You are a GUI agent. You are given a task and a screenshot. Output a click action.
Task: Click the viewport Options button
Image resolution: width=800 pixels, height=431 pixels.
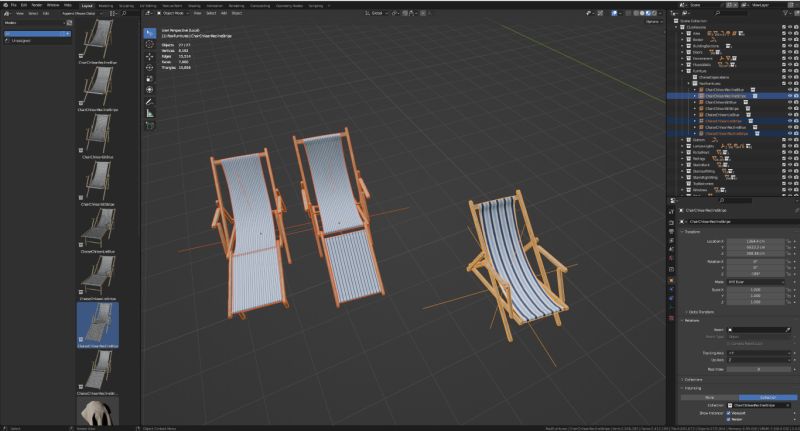pyautogui.click(x=653, y=22)
